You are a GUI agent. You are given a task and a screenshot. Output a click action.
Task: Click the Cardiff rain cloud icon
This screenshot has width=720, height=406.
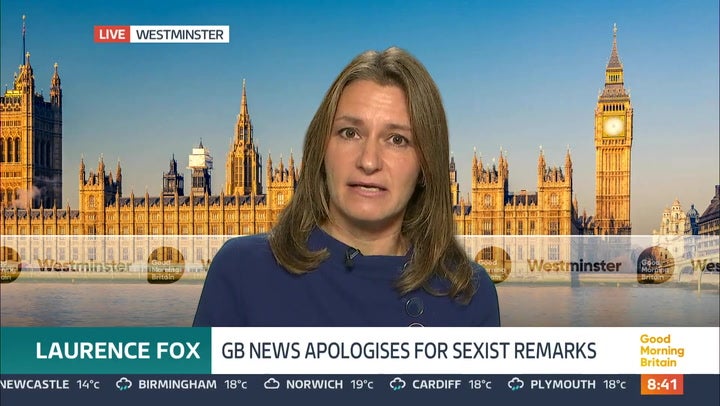pyautogui.click(x=398, y=384)
